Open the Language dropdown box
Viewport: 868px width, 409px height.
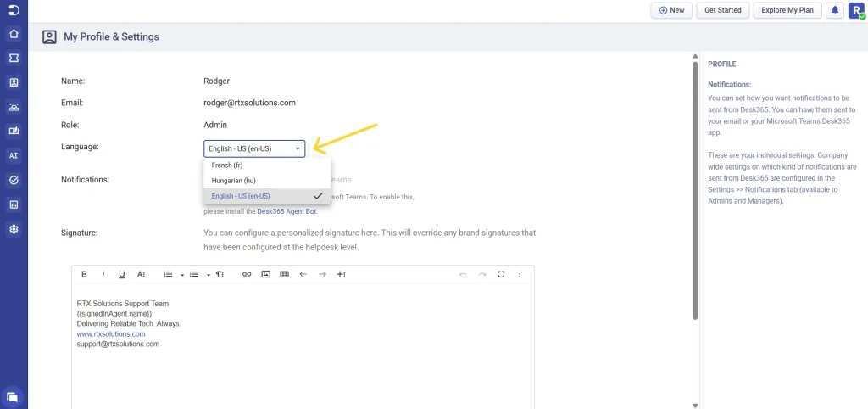pyautogui.click(x=254, y=148)
